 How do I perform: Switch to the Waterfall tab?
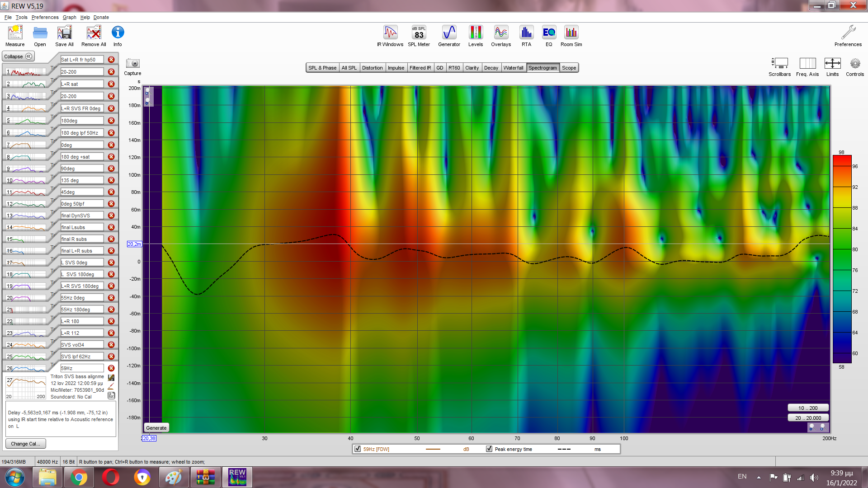click(513, 68)
